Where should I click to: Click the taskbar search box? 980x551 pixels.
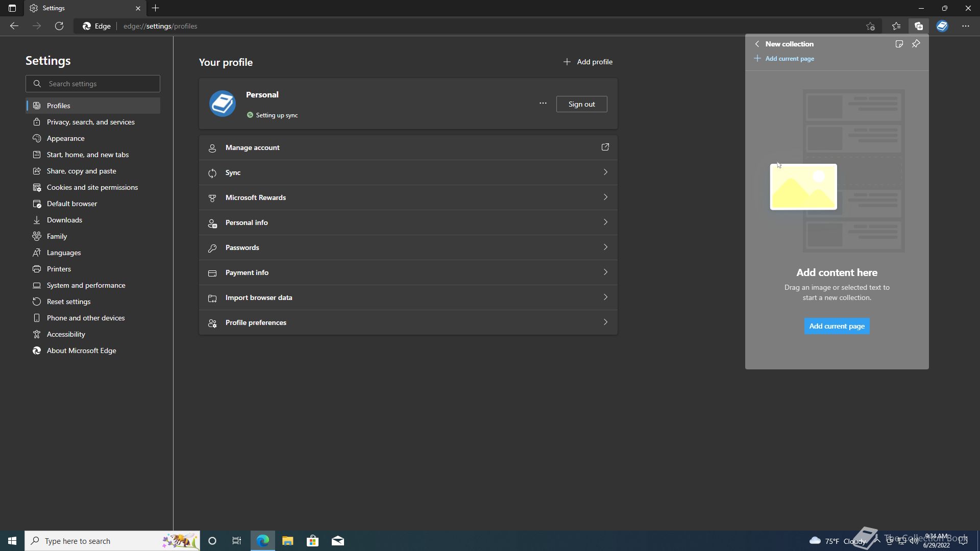[x=112, y=541]
